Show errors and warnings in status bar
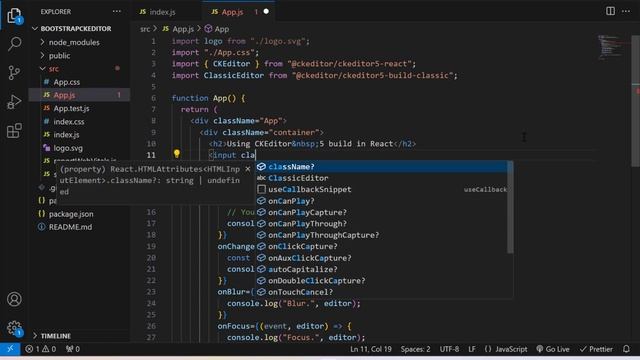Image resolution: width=640 pixels, height=360 pixels. click(x=40, y=349)
